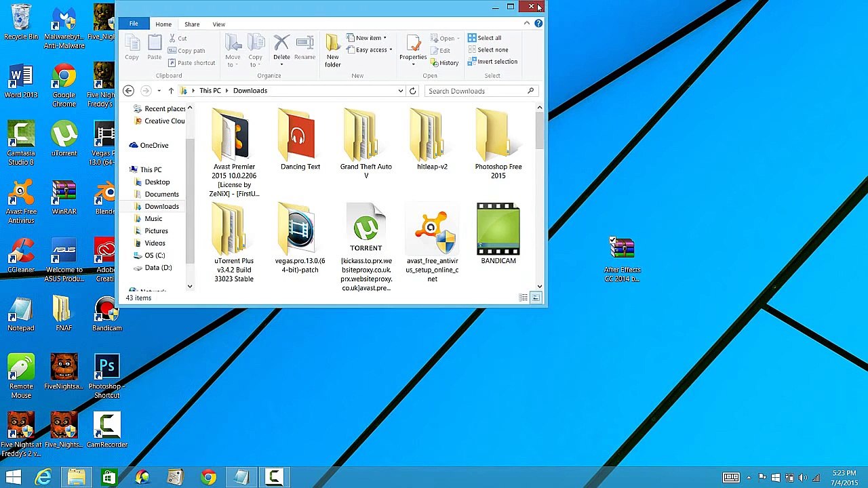Select the BANDICAM file icon
Screen dimensions: 868x488
[x=498, y=234]
